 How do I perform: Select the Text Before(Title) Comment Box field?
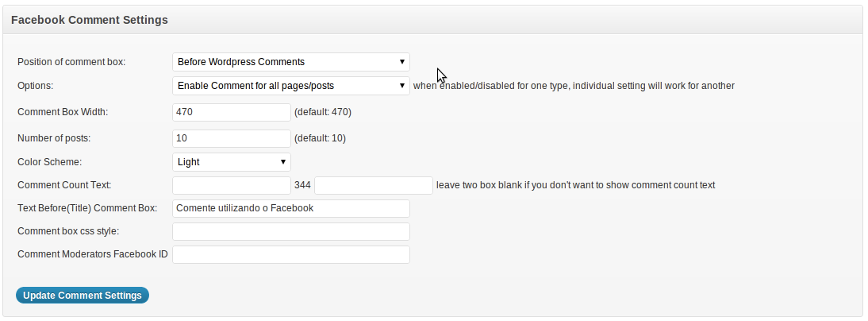click(x=290, y=208)
